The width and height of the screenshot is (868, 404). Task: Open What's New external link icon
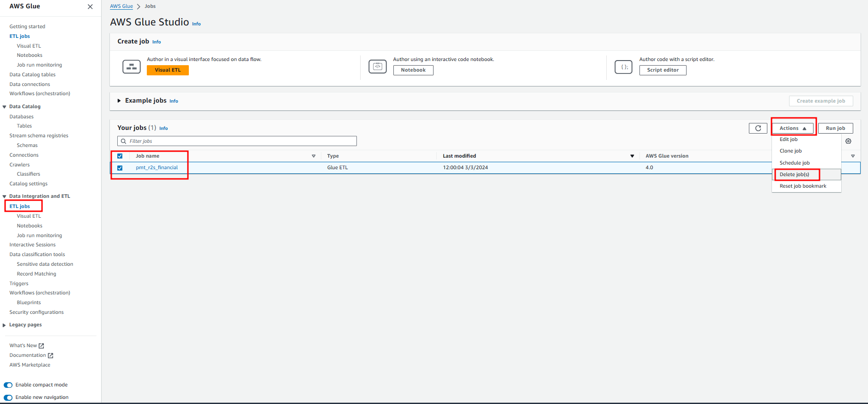click(x=41, y=346)
